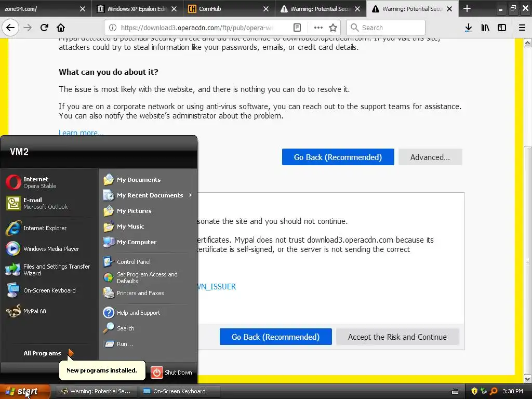This screenshot has width=532, height=399.
Task: Click the Advanced... button
Action: 430,157
